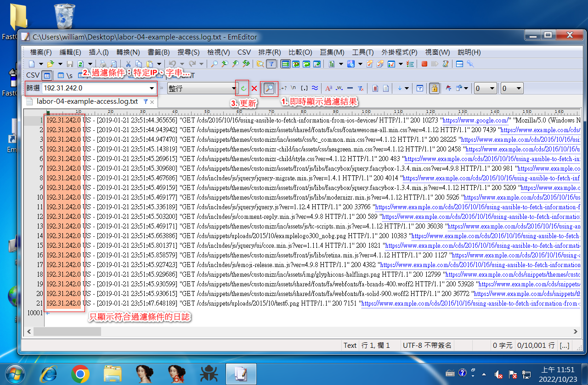Toggle escape sequence \n filter option

click(x=293, y=88)
